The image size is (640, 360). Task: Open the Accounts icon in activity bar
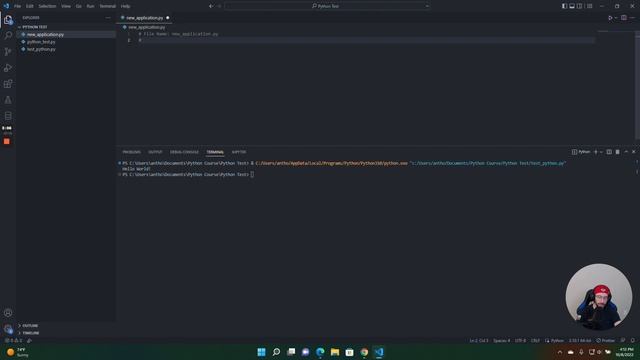8,313
